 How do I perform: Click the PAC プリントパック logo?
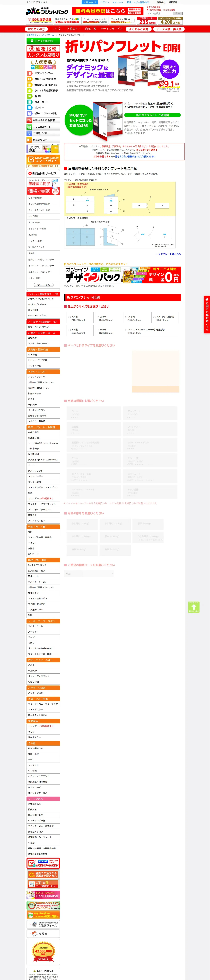click(x=47, y=11)
